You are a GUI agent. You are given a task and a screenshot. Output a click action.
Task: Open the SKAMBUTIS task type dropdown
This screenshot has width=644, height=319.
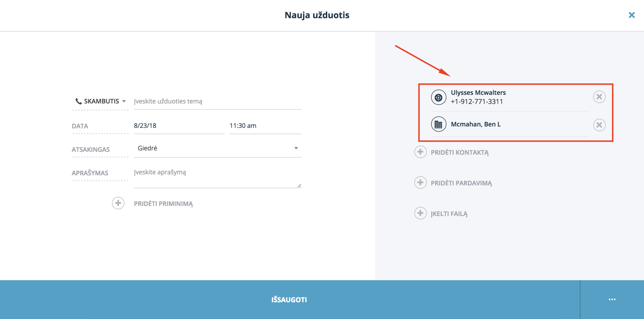(x=101, y=101)
